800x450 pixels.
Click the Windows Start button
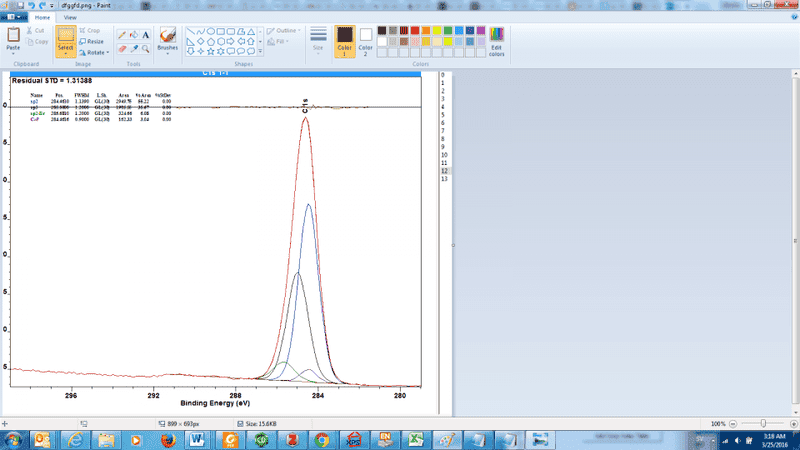(13, 440)
